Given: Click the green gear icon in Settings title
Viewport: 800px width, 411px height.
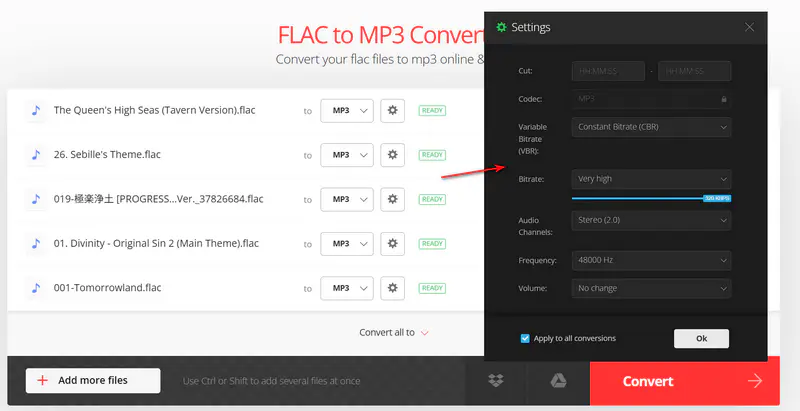Looking at the screenshot, I should [502, 27].
